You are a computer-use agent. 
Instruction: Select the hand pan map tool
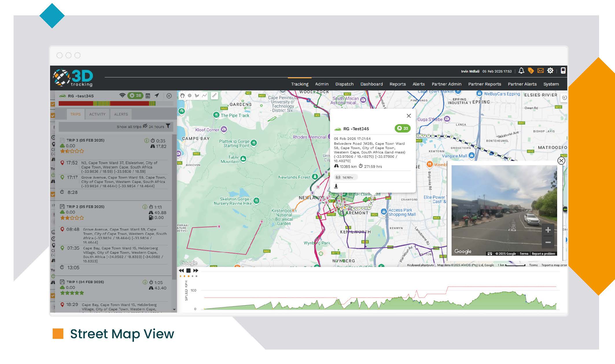click(182, 96)
